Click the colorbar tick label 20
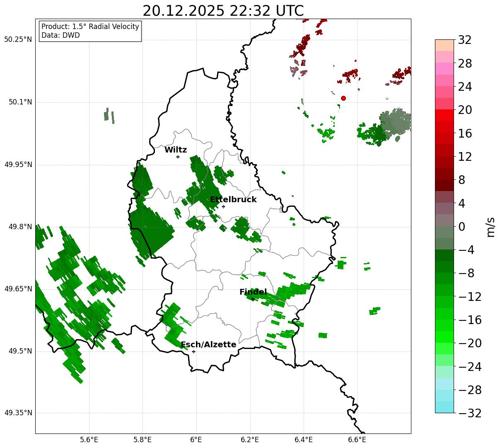The height and width of the screenshot is (448, 500). pyautogui.click(x=465, y=110)
